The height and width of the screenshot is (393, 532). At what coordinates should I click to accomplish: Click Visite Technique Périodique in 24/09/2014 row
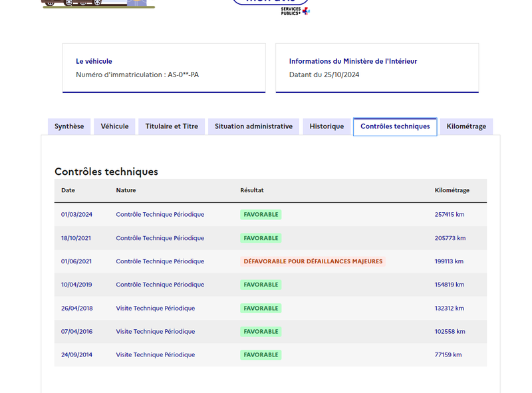(x=156, y=355)
